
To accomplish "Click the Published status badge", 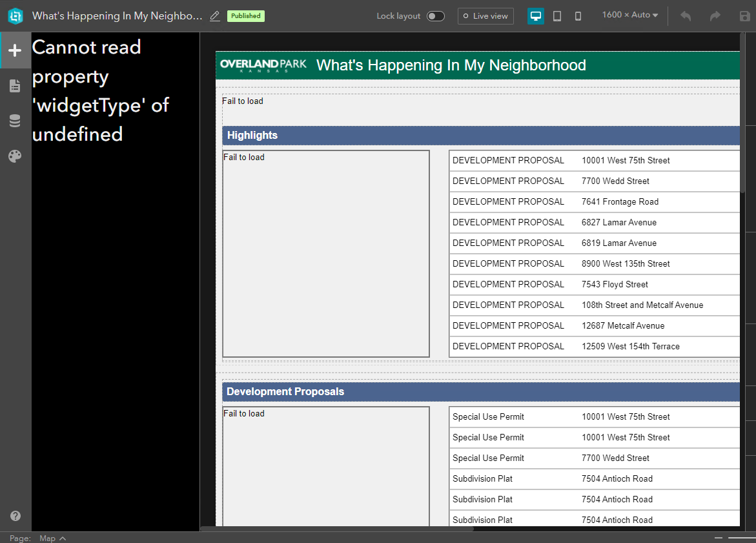I will tap(246, 16).
